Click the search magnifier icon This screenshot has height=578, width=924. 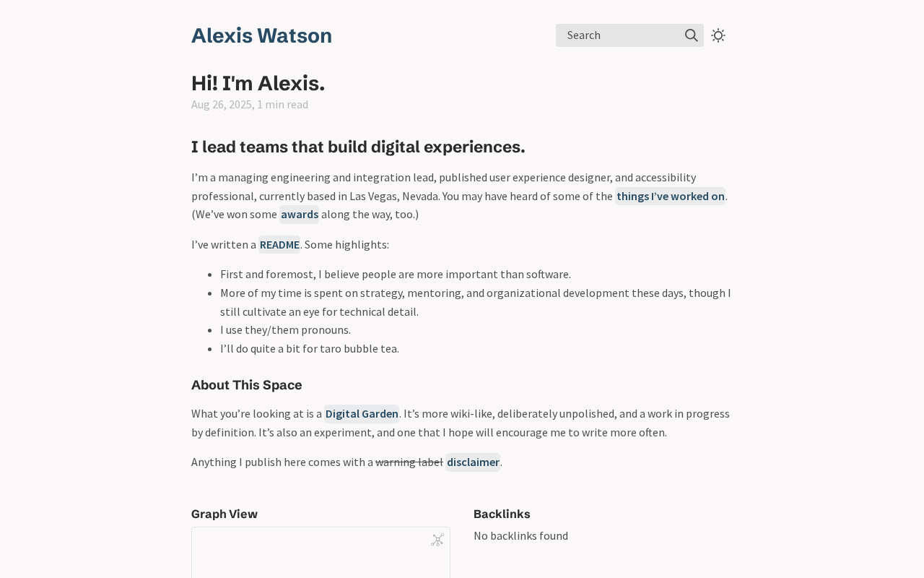pos(692,35)
